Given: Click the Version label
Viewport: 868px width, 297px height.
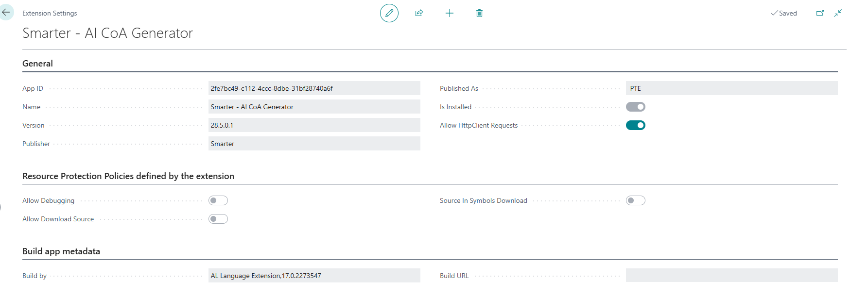Looking at the screenshot, I should [x=33, y=125].
